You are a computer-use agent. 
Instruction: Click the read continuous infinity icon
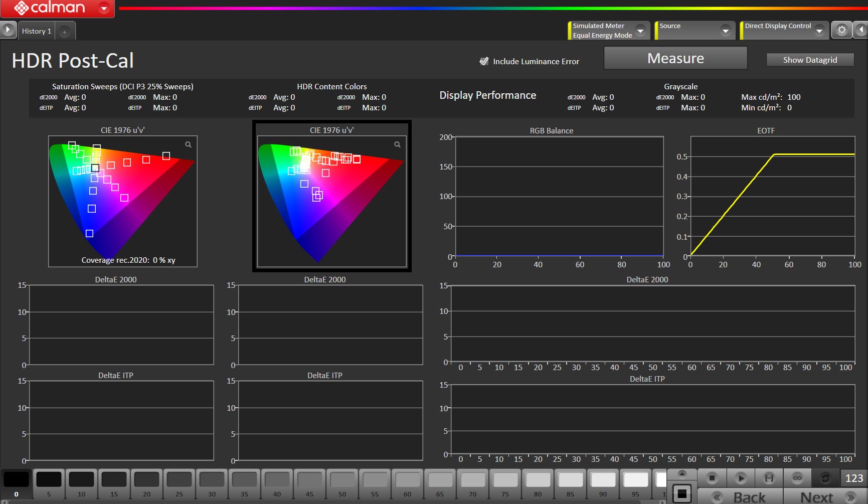click(x=797, y=478)
